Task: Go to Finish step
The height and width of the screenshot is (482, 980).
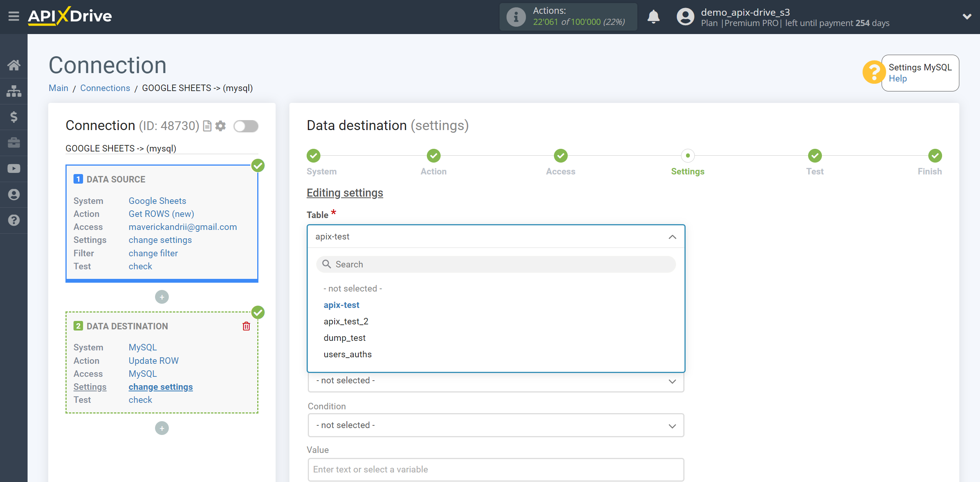Action: (935, 156)
